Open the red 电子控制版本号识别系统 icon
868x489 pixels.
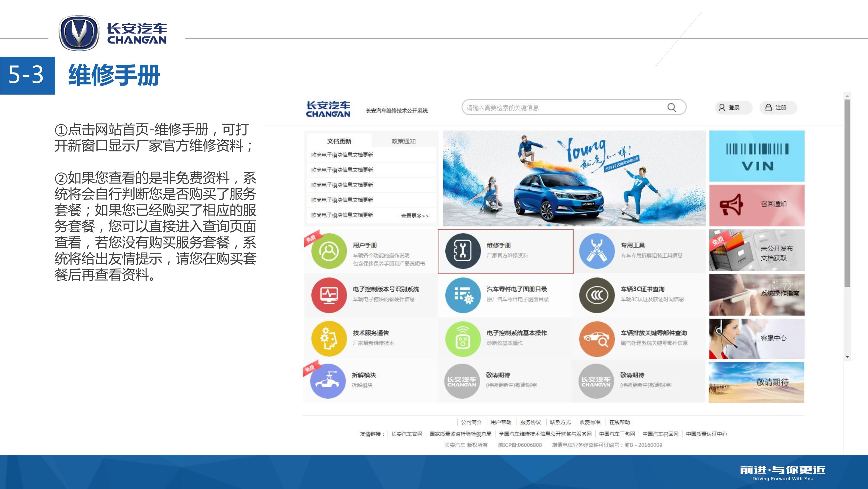329,295
